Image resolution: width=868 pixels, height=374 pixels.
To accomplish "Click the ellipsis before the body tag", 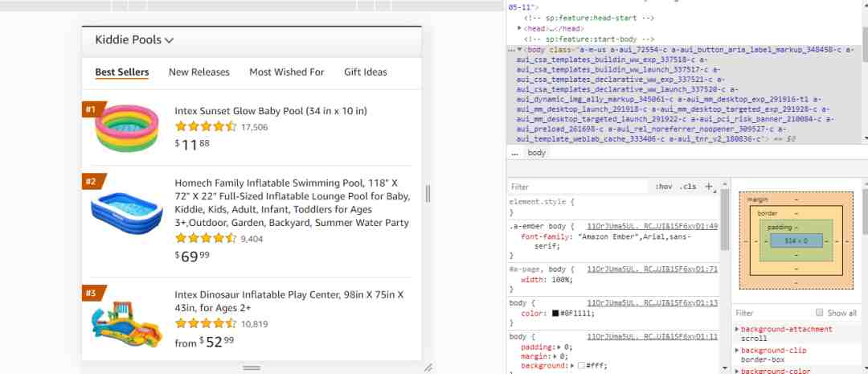I will (511, 50).
